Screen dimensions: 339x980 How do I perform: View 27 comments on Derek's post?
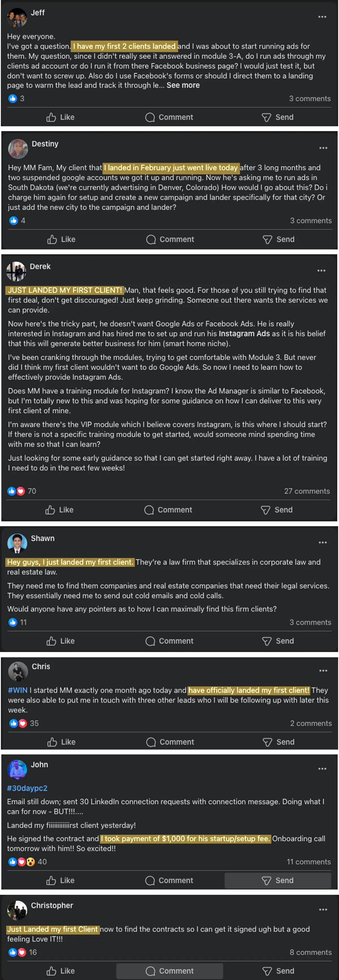pos(307,491)
